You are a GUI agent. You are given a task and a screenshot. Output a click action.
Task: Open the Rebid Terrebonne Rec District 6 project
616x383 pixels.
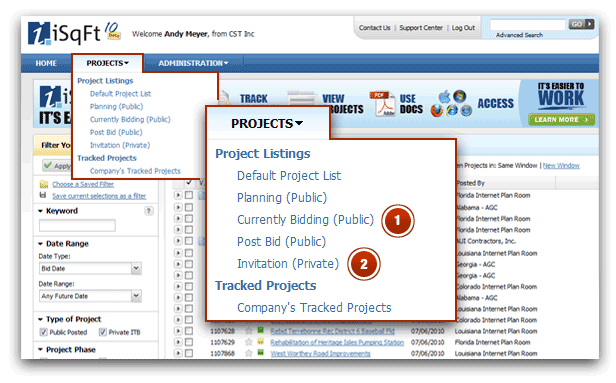click(332, 332)
